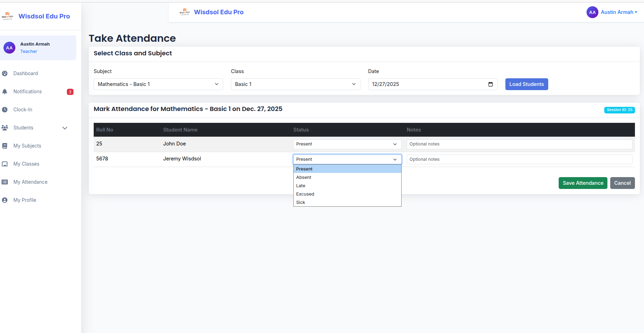Open Notifications via the bell icon
This screenshot has width=644, height=333.
(5, 92)
